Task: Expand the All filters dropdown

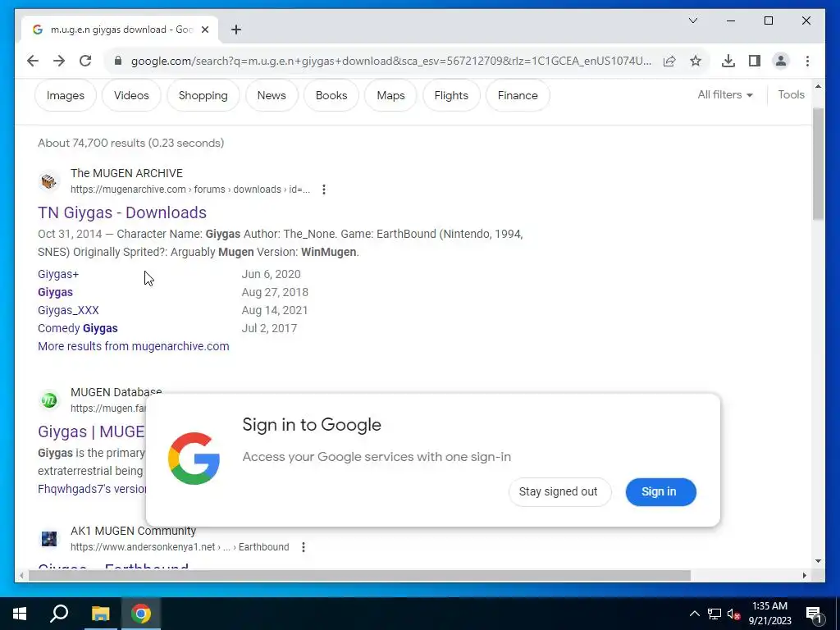Action: [725, 95]
